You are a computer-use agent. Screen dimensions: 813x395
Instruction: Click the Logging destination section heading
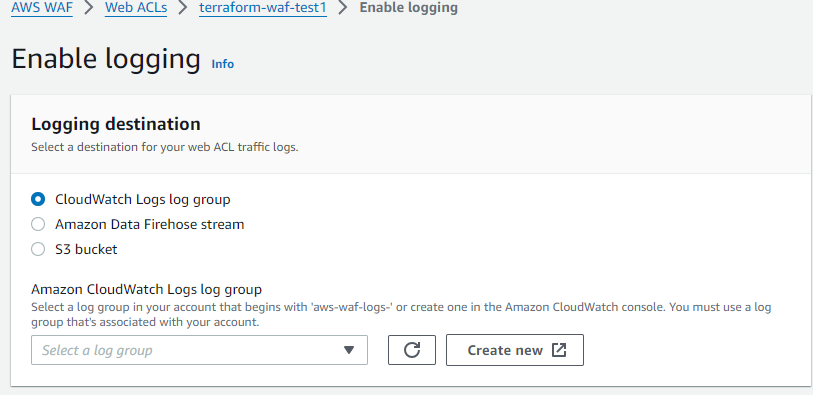pos(116,124)
